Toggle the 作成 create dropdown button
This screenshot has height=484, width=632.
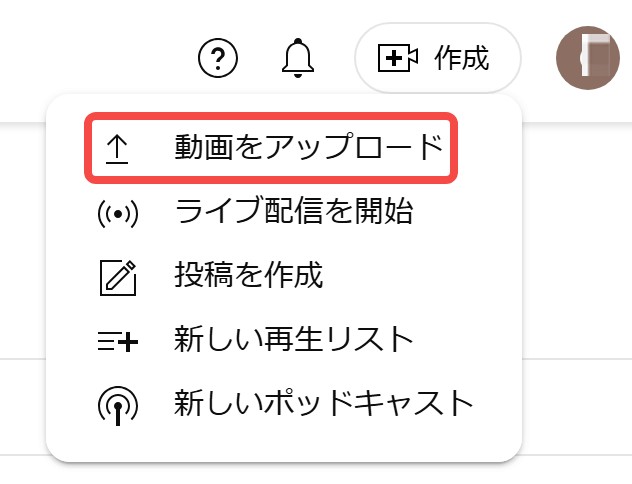click(438, 59)
